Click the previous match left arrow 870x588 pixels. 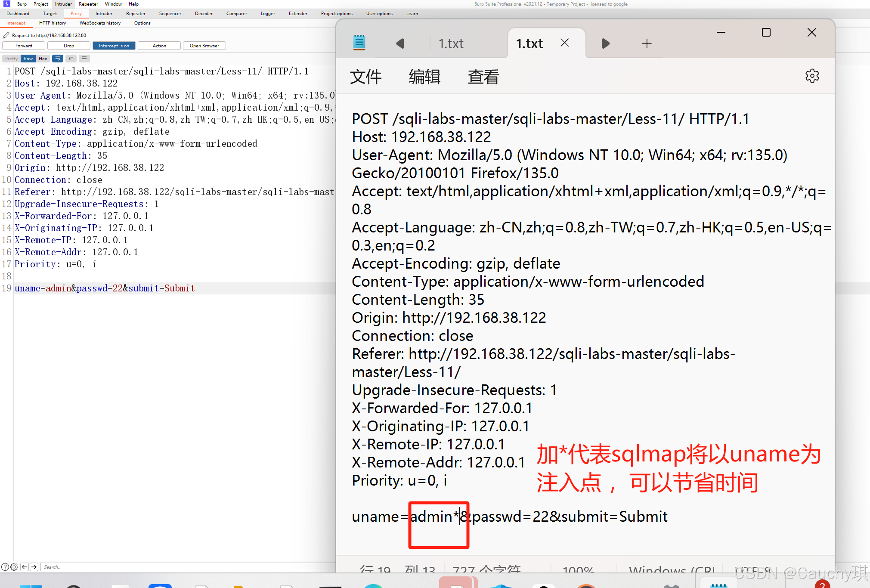25,567
